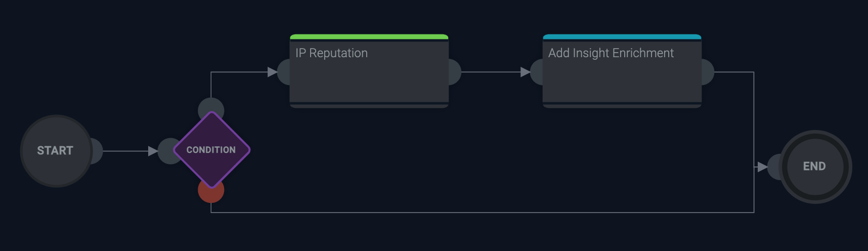Click the IP Reputation input port

284,72
